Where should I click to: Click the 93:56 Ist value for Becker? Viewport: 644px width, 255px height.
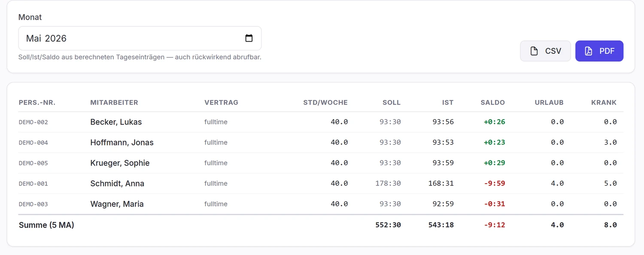tap(443, 122)
